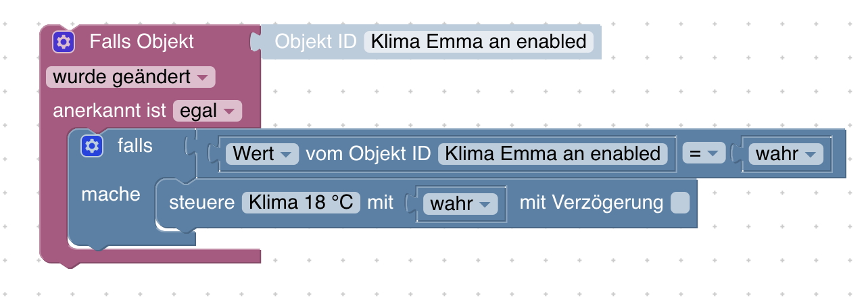Click the 'mache' label of the falls block
This screenshot has height=304, width=868.
[x=111, y=195]
